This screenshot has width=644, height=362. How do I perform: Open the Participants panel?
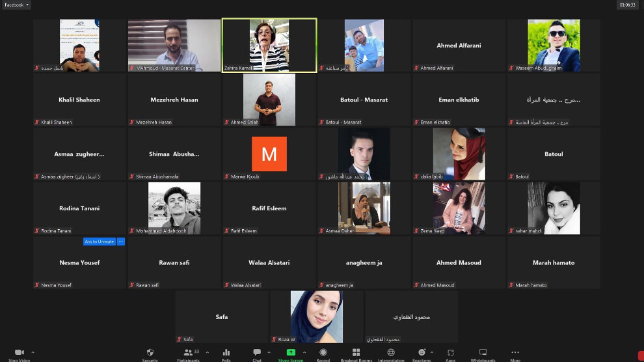187,353
